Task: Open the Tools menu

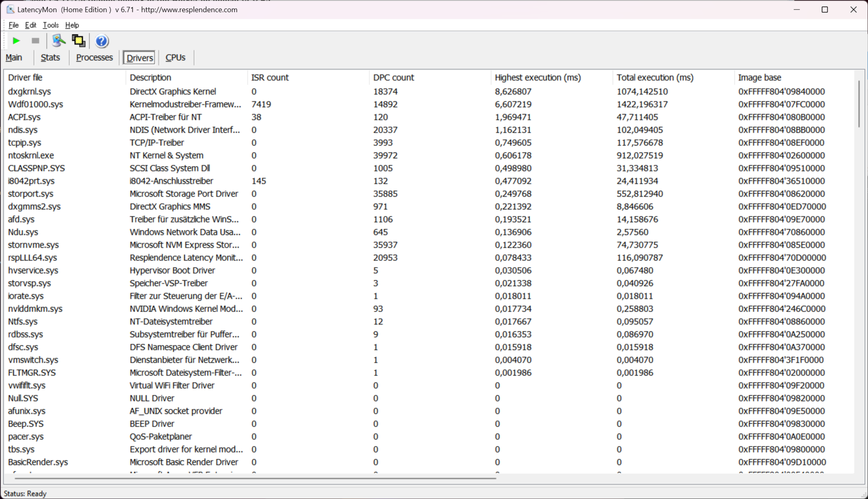Action: (51, 25)
